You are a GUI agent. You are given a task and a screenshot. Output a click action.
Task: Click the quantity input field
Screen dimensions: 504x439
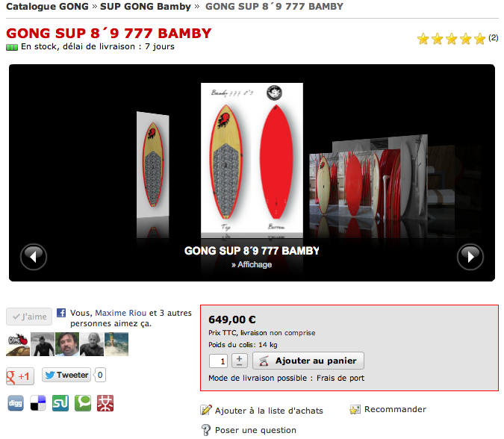pyautogui.click(x=218, y=361)
